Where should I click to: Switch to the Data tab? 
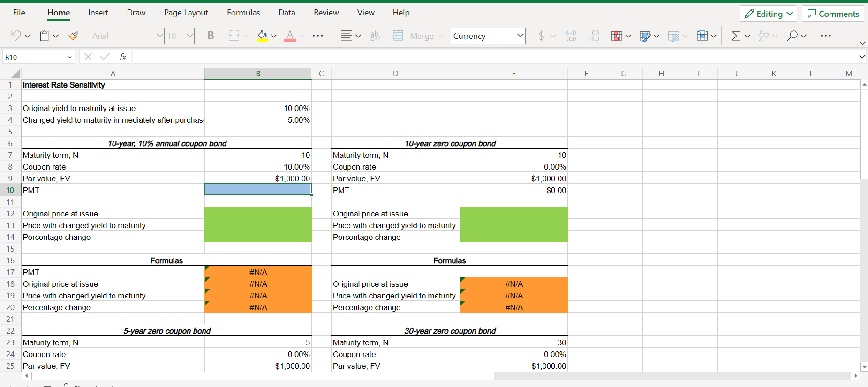287,13
